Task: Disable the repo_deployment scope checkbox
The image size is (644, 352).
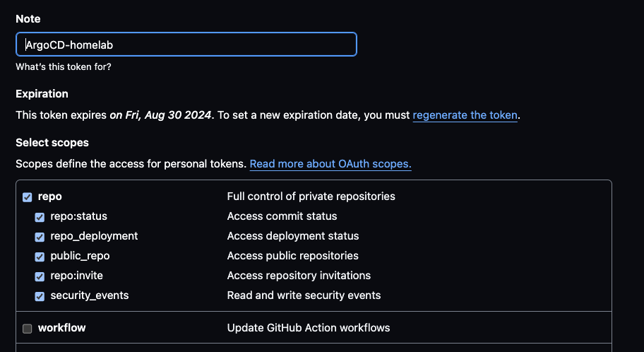Action: click(x=40, y=237)
